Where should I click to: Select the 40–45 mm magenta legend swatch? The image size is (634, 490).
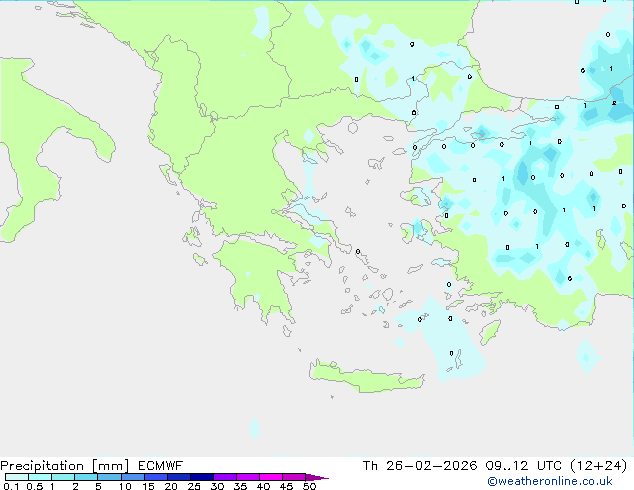[271, 477]
